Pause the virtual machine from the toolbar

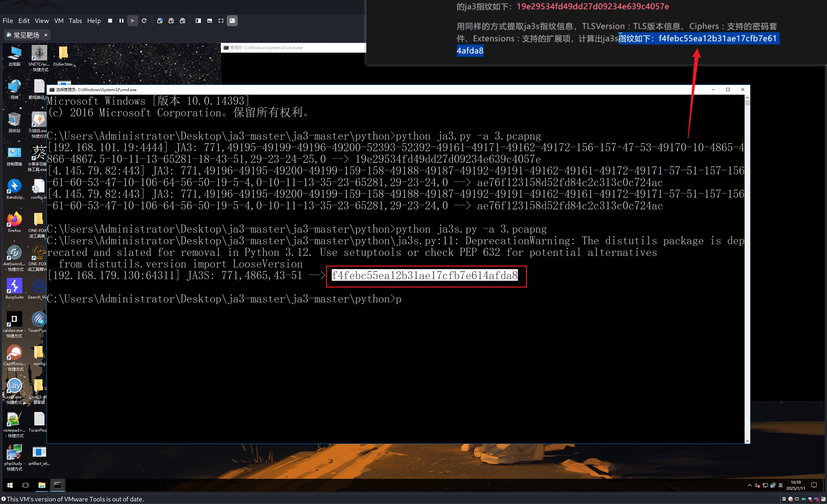tap(121, 20)
